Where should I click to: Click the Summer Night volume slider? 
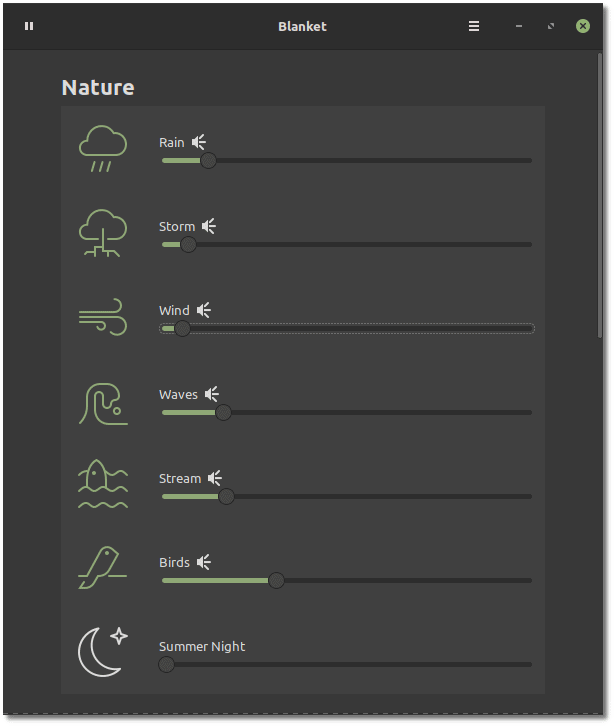tap(350, 664)
